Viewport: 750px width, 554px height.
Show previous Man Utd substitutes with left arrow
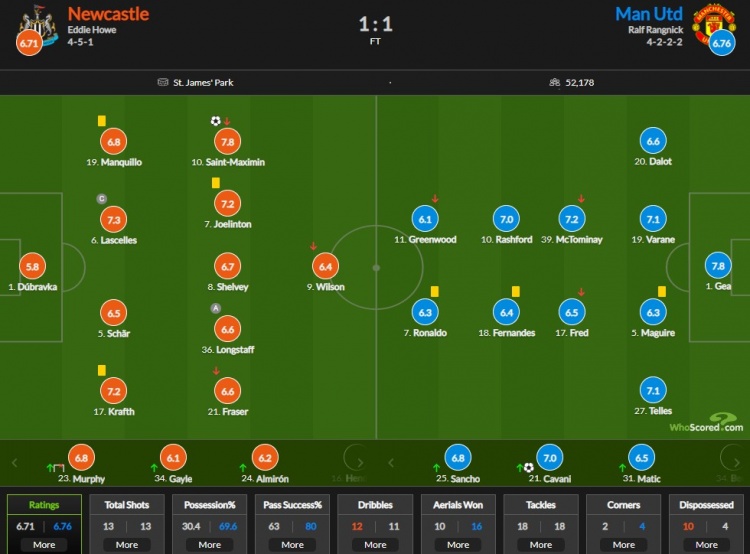(391, 463)
